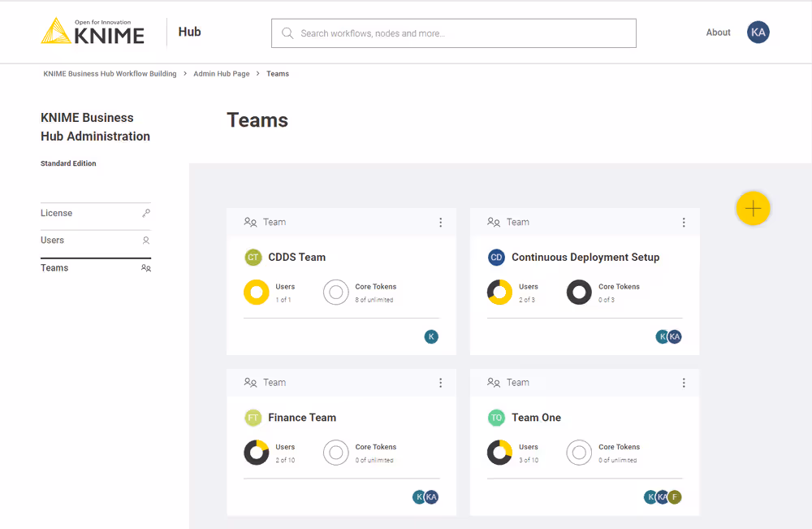
Task: Click the Core Tokens donut on CDDS Team
Action: click(336, 292)
